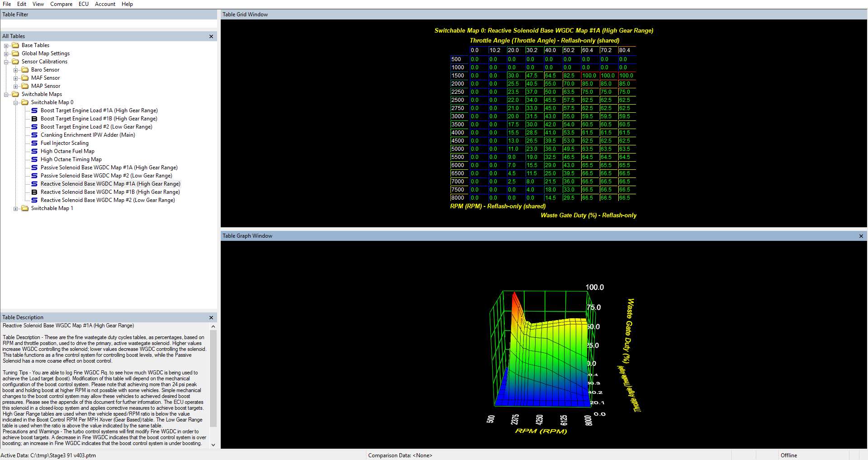Click S icon of Passive Solenoid WGDC Map #2

coord(34,176)
